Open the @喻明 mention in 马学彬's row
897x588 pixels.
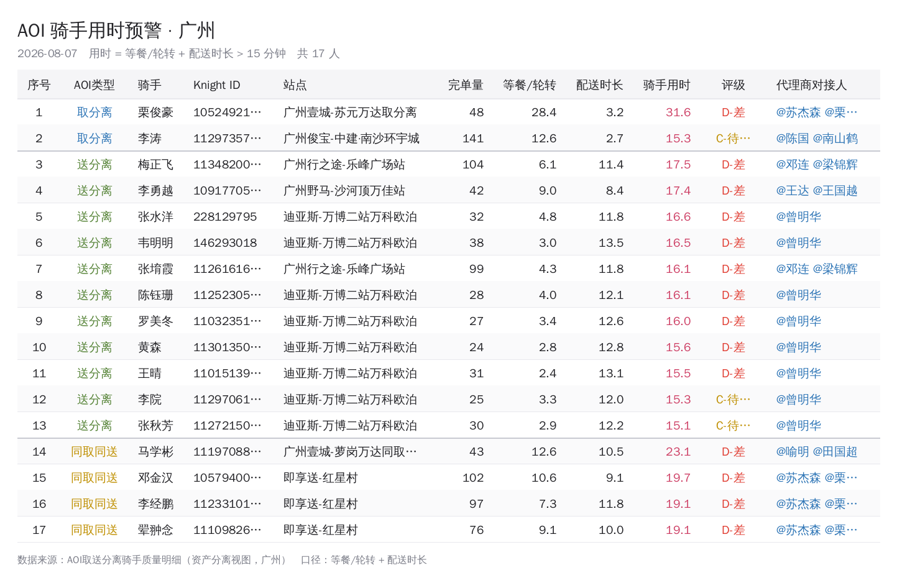(x=793, y=452)
